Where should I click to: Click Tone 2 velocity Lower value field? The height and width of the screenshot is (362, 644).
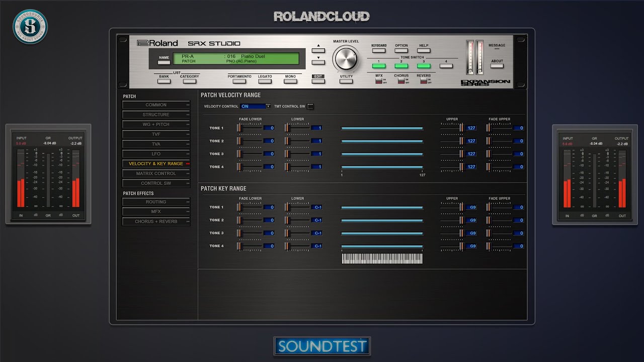317,141
